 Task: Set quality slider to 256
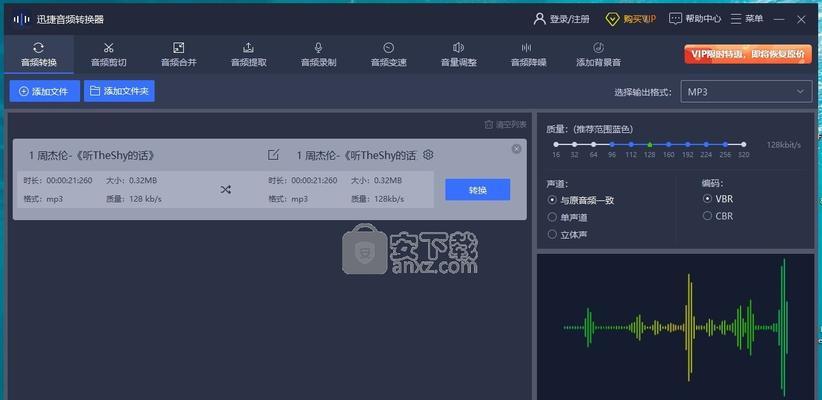tap(725, 144)
